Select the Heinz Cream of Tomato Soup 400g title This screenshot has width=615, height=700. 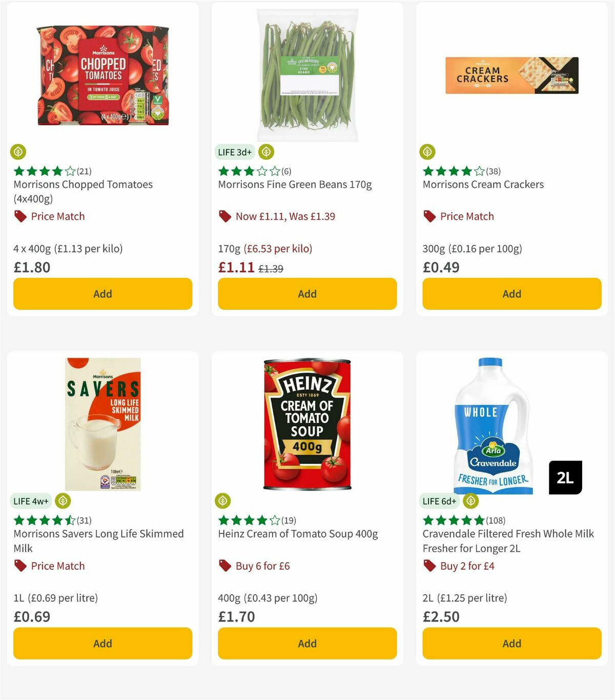pos(298,533)
